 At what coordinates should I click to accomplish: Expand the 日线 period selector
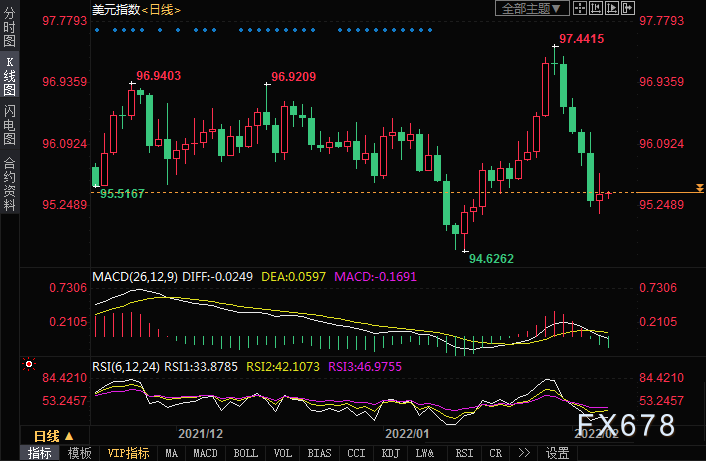coord(54,436)
